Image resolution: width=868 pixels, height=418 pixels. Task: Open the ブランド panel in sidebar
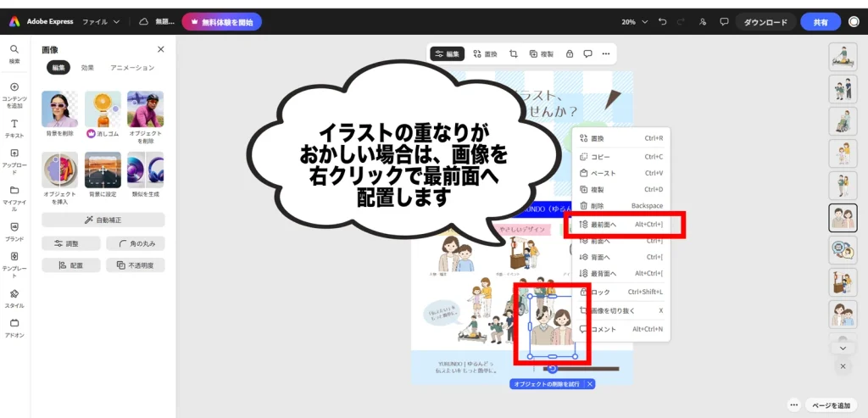(14, 231)
